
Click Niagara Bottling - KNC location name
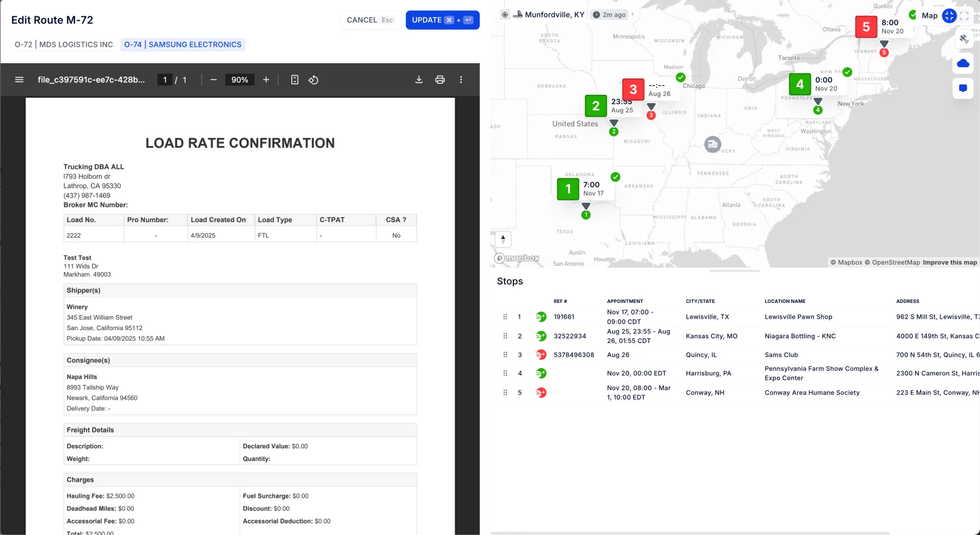pyautogui.click(x=800, y=336)
